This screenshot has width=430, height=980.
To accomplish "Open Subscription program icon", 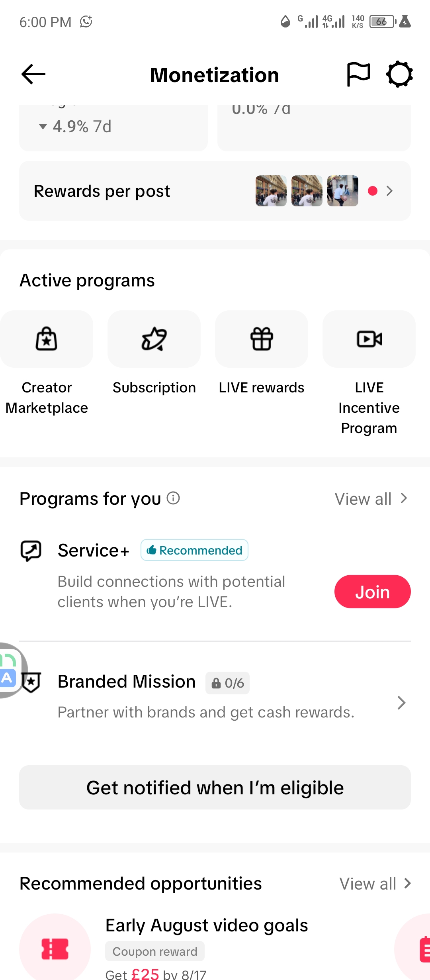I will click(154, 339).
